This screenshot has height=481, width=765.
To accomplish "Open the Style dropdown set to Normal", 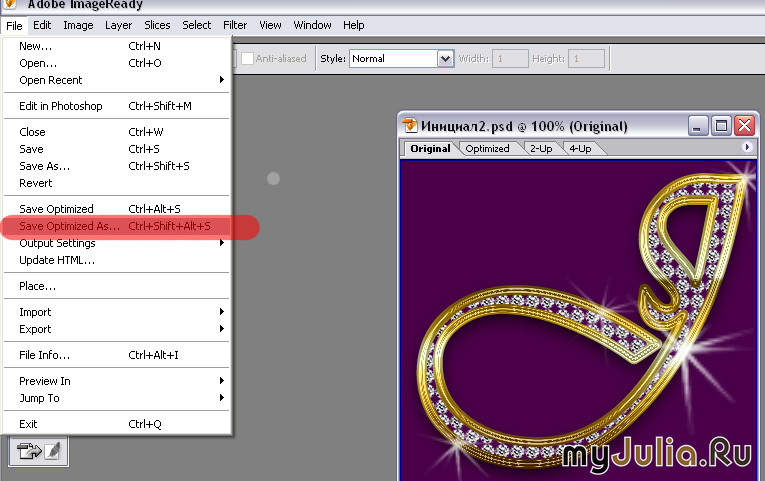I will coord(402,59).
